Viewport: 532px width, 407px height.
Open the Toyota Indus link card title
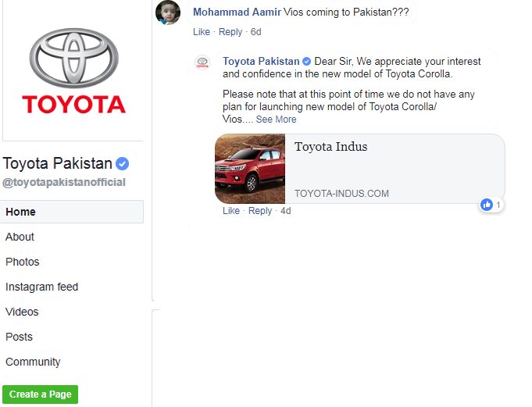(x=330, y=147)
